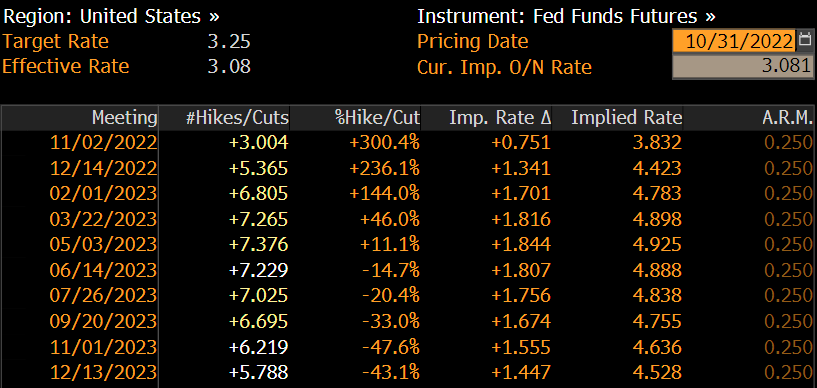Screen dimensions: 817x388
Task: Open the calendar icon beside Pricing Date
Action: [x=806, y=40]
